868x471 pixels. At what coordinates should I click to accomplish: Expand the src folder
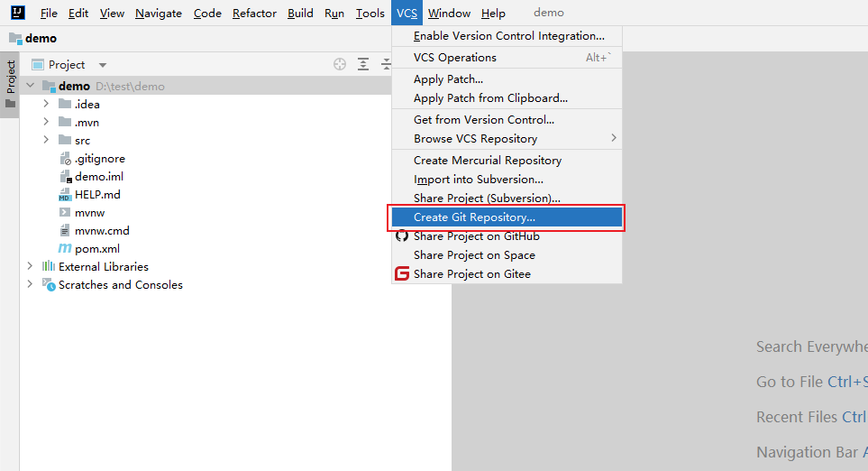click(x=46, y=141)
